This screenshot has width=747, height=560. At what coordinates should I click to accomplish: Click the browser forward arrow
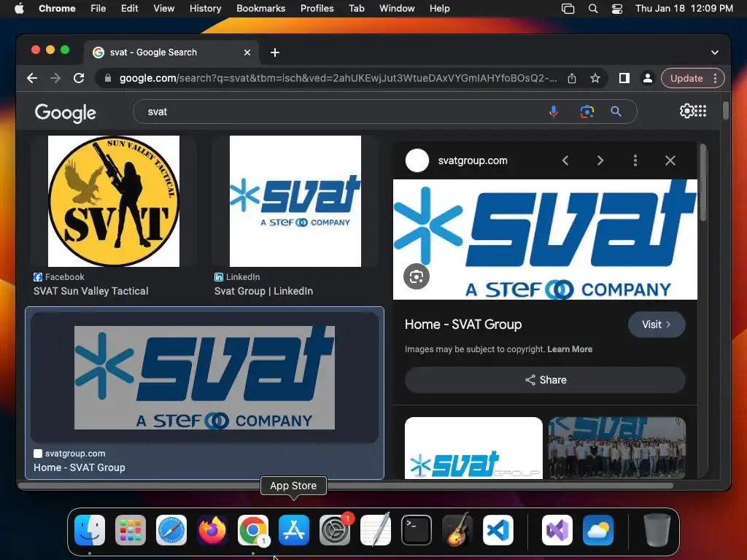tap(55, 78)
